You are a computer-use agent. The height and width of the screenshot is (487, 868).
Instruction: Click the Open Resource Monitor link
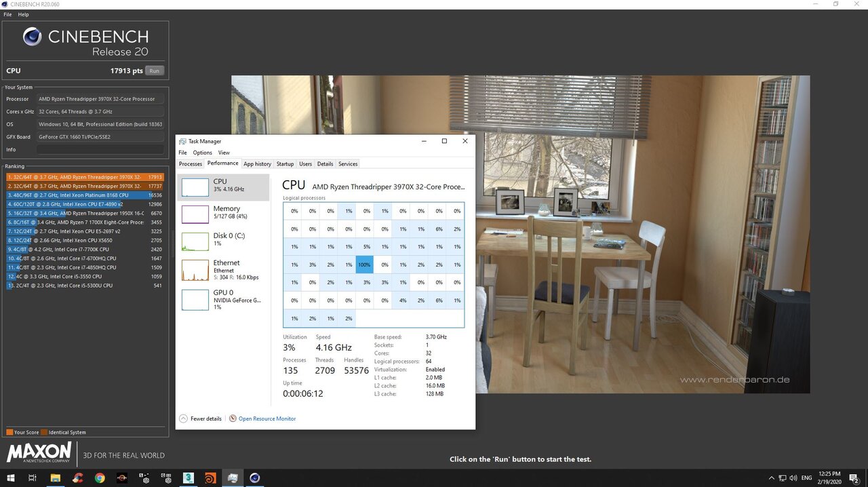coord(267,418)
